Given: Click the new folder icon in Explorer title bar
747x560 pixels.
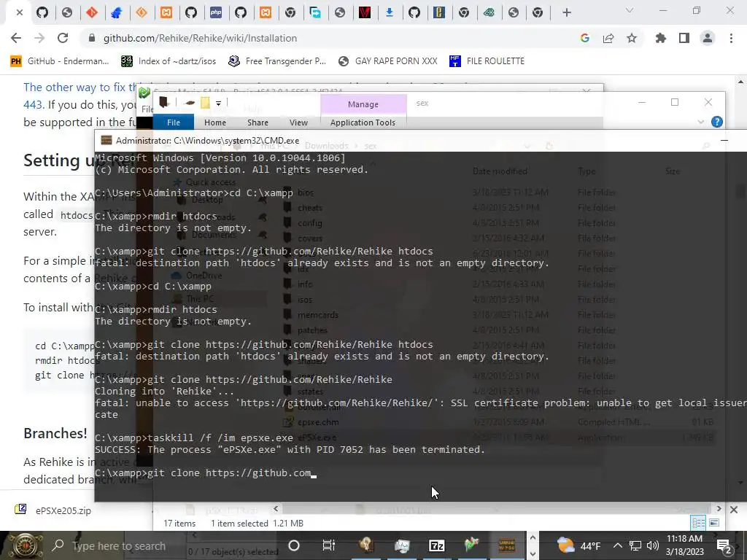Looking at the screenshot, I should pyautogui.click(x=205, y=103).
